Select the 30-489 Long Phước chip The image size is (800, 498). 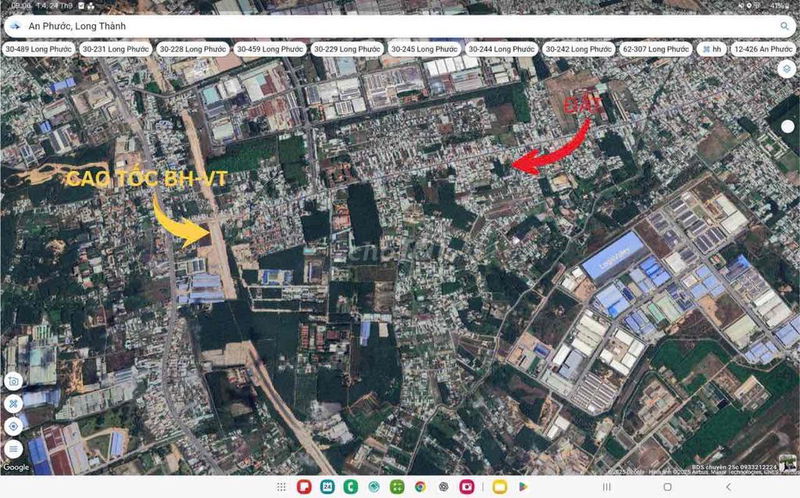pos(37,48)
